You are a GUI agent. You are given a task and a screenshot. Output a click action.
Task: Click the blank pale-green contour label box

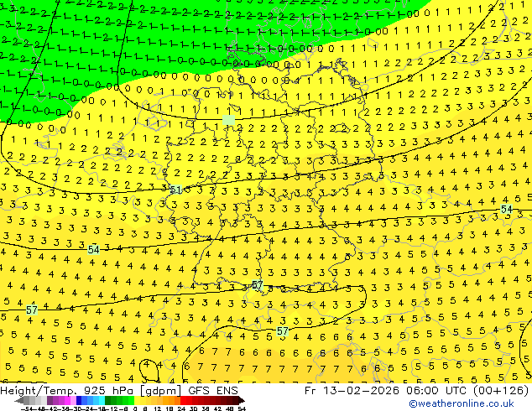[228, 120]
